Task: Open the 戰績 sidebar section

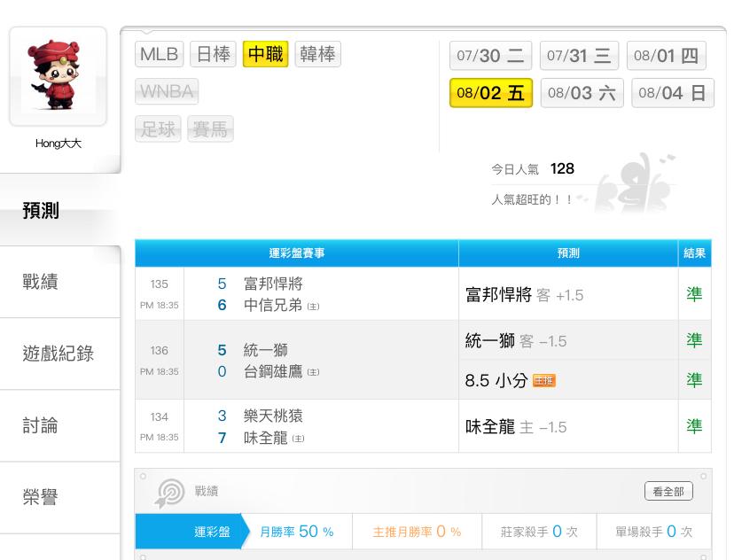Action: pyautogui.click(x=60, y=282)
